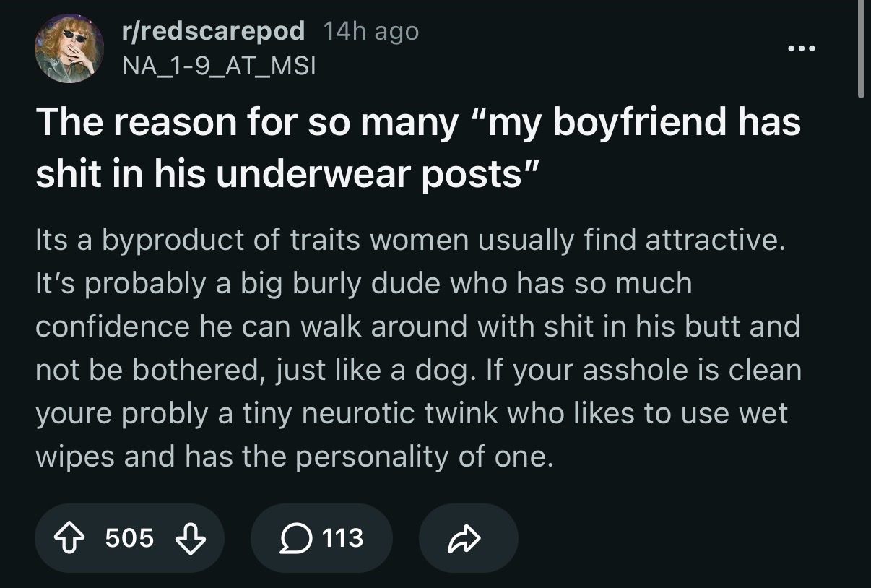871x588 pixels.
Task: Click the 14h ago timestamp
Action: pyautogui.click(x=371, y=30)
